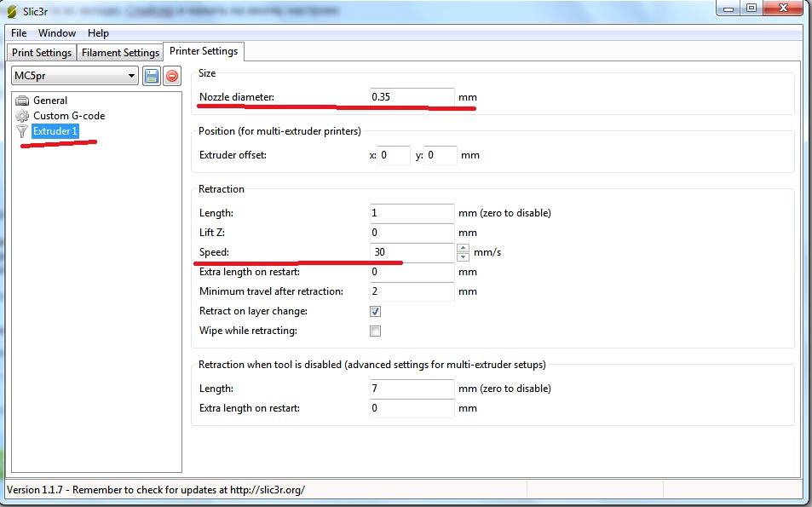This screenshot has height=507, width=812.
Task: Click the retraction Speed field showing 30
Action: [x=412, y=252]
